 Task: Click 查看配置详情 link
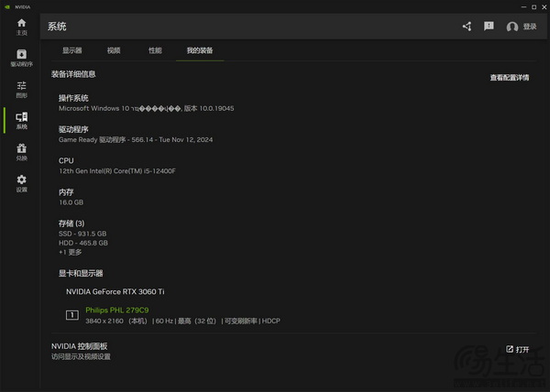tap(510, 78)
